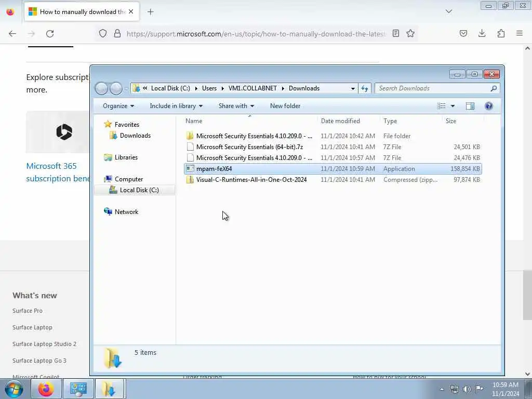Expand arrow after VM1.COLLABNET breadcrumb
Viewport: 532px width, 399px height.
click(x=283, y=88)
